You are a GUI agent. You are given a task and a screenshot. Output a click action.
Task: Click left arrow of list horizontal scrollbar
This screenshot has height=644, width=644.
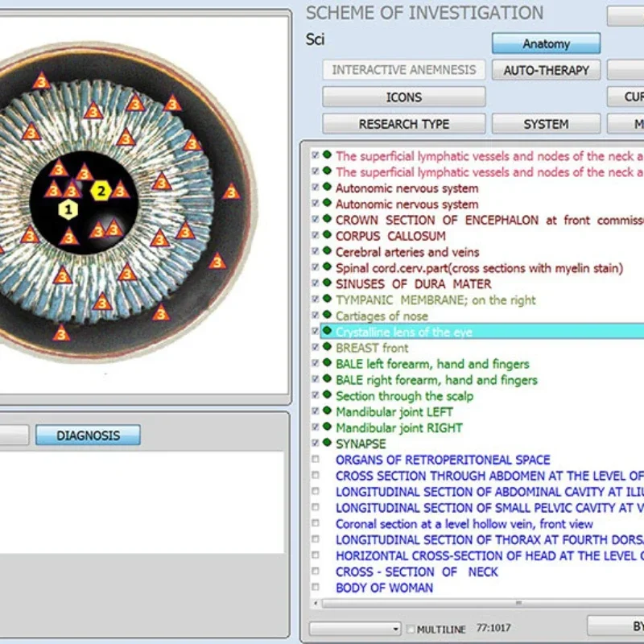click(316, 603)
